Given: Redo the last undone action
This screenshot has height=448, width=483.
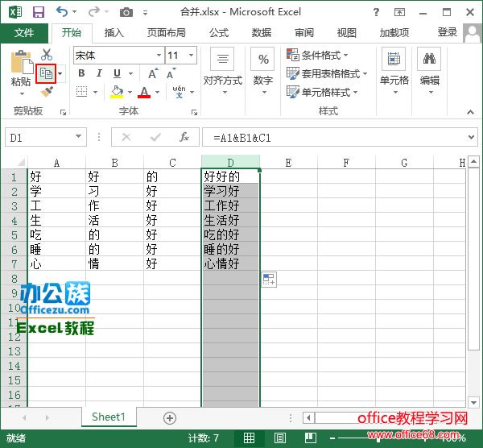Looking at the screenshot, I should point(93,12).
